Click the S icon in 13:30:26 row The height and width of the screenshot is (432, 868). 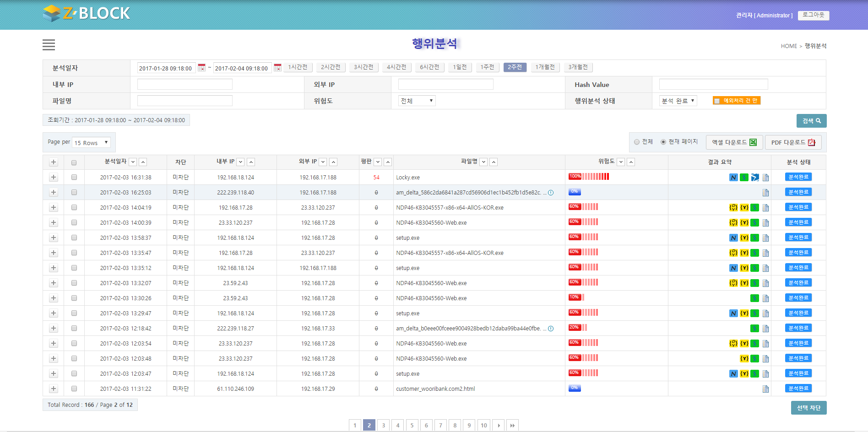click(x=755, y=298)
